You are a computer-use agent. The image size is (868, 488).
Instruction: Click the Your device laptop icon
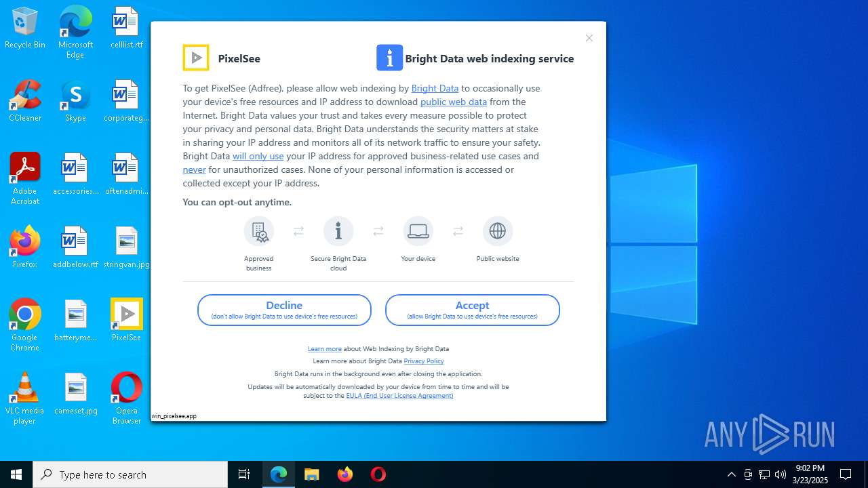418,231
